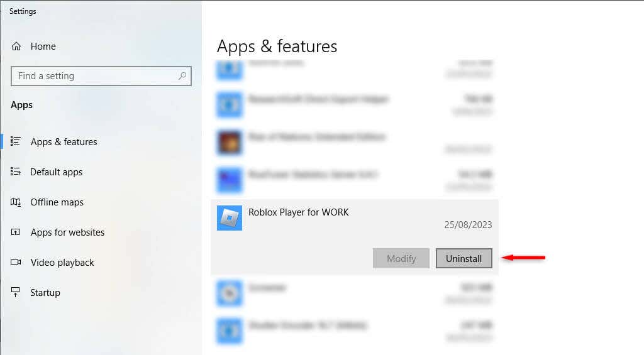The image size is (644, 355).
Task: Open the Apps & features page
Action: 64,142
